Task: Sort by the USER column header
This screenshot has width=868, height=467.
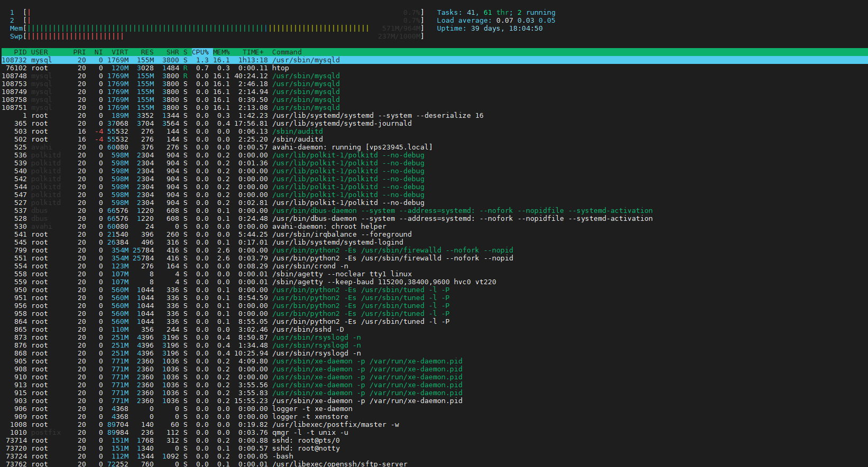Action: (x=40, y=52)
